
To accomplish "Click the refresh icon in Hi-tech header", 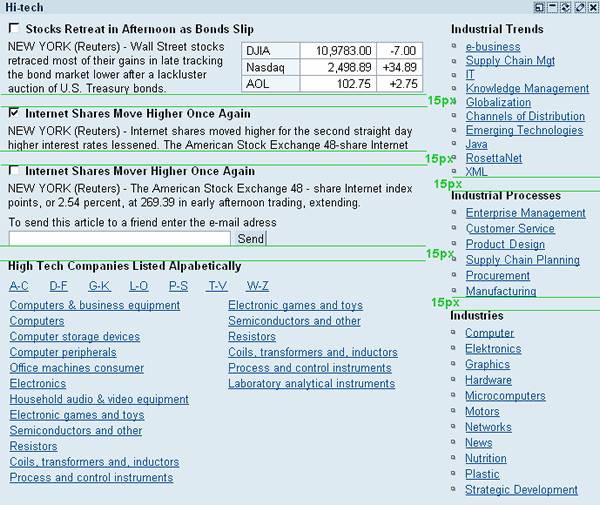I will (x=567, y=8).
